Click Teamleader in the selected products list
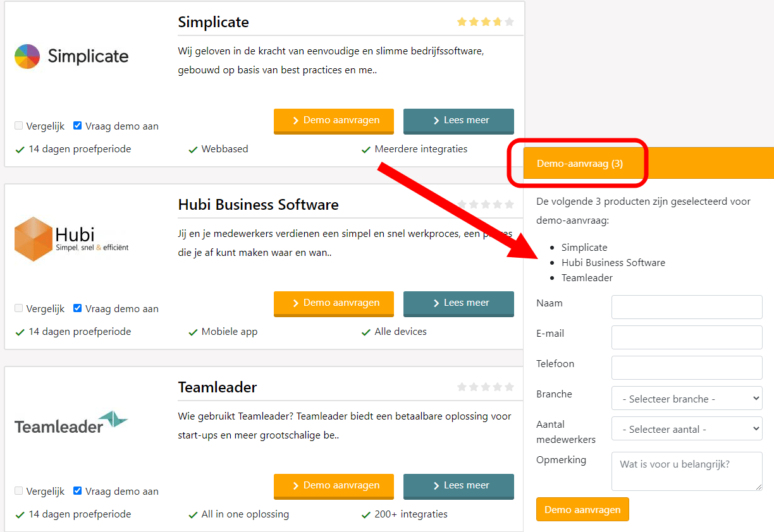This screenshot has width=774, height=532. pos(587,277)
